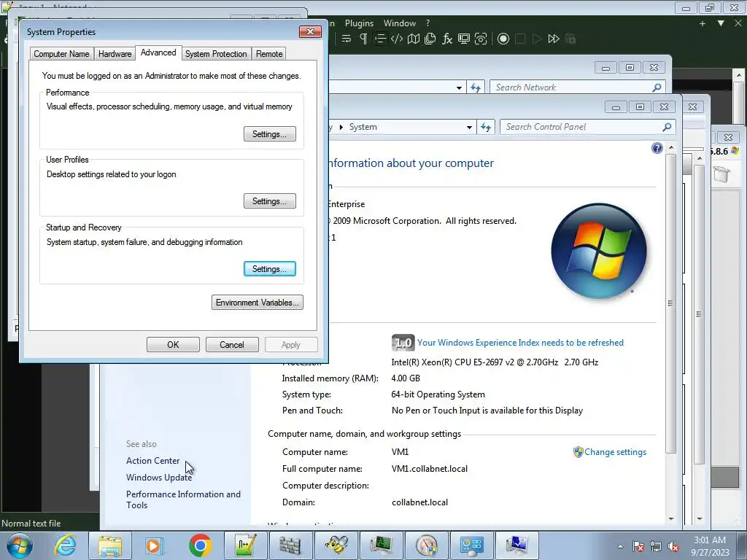The width and height of the screenshot is (747, 560).
Task: Click the file monitoring eye icon
Action: [481, 39]
